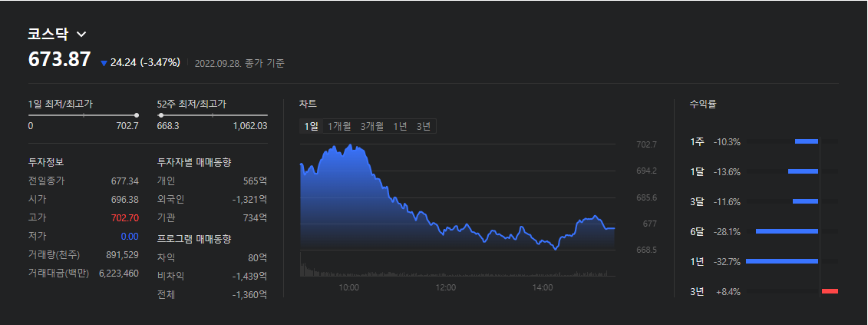Click the 52주 최저/최고가 range slider
Viewport: 868px width, 325px height.
tap(213, 114)
